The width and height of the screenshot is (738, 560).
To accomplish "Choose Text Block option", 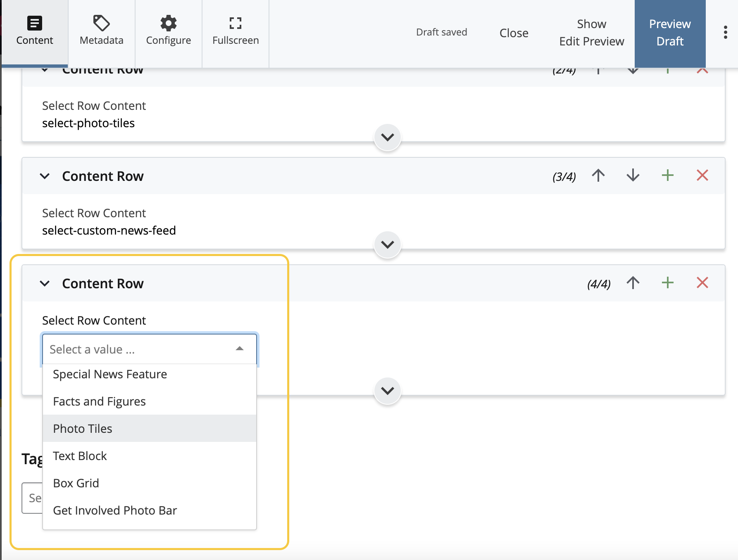I will click(150, 456).
